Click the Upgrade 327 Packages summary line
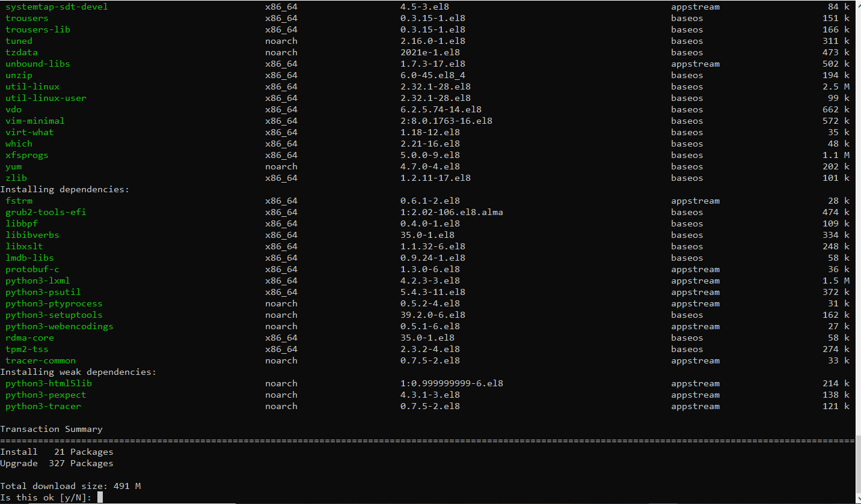Screen dimensions: 861x504 tap(58, 463)
